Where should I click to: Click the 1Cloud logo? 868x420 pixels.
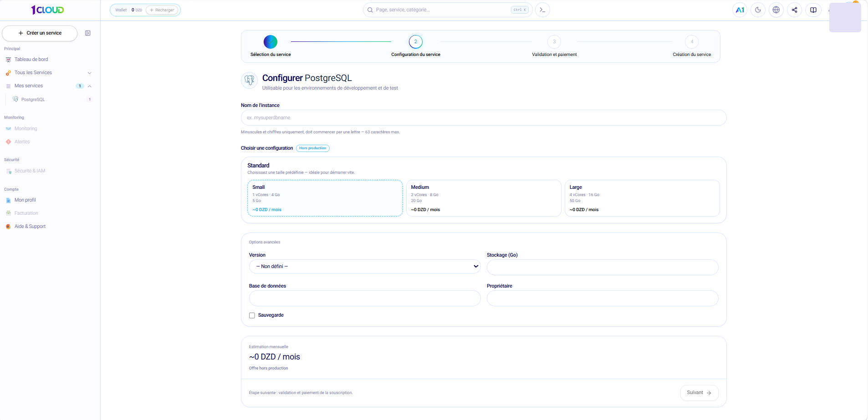point(47,10)
